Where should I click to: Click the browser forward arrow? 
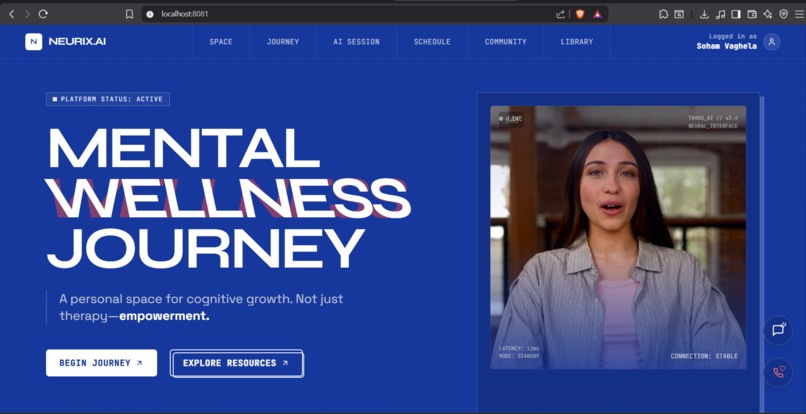[27, 14]
